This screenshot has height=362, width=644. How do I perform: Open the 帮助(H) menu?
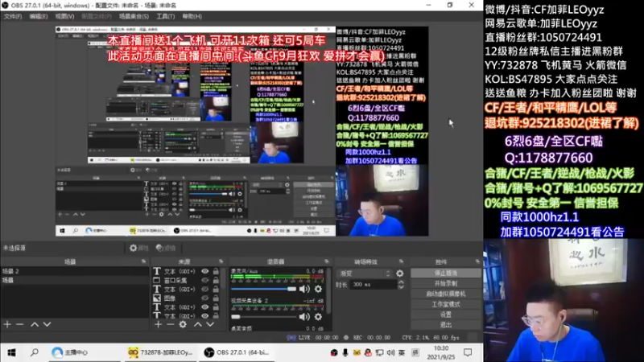pos(192,16)
